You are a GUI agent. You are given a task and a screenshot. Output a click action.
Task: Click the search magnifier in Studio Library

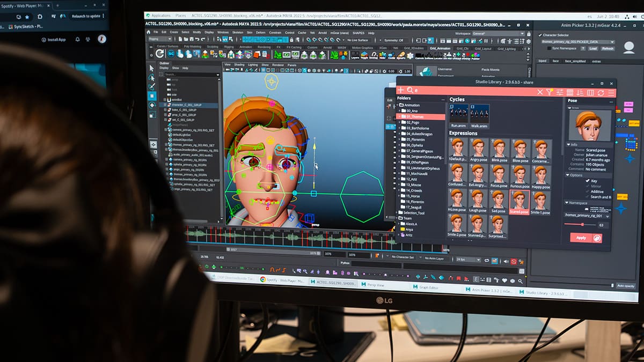click(410, 91)
